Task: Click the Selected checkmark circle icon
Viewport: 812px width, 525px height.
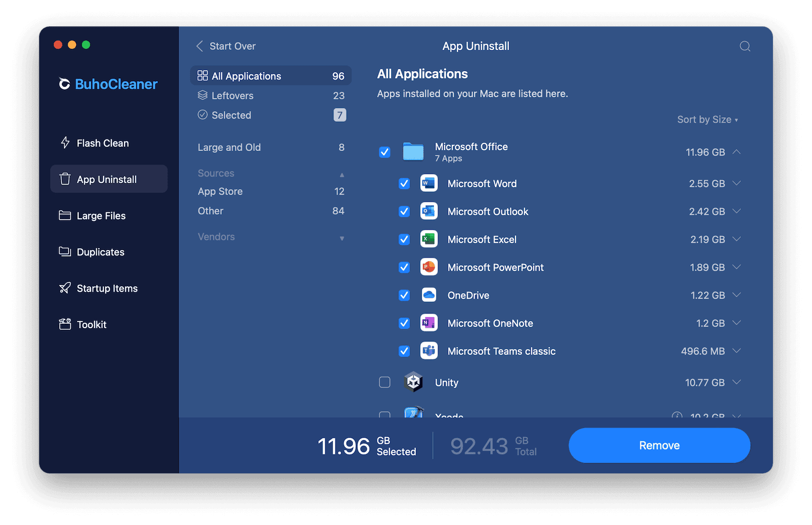Action: pyautogui.click(x=202, y=115)
